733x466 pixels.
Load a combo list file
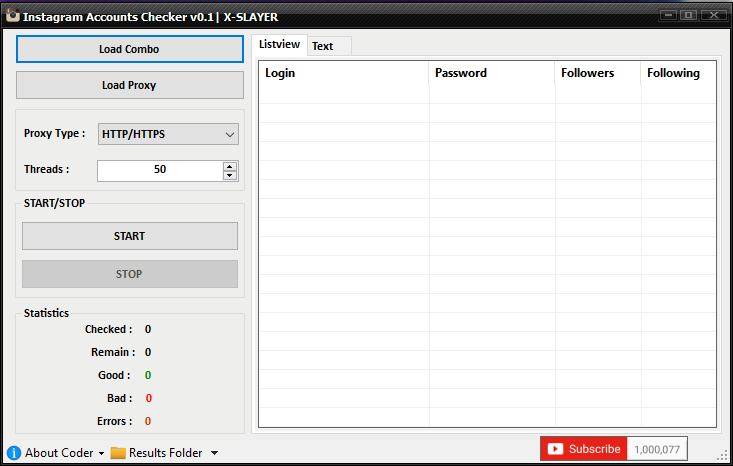click(x=130, y=49)
